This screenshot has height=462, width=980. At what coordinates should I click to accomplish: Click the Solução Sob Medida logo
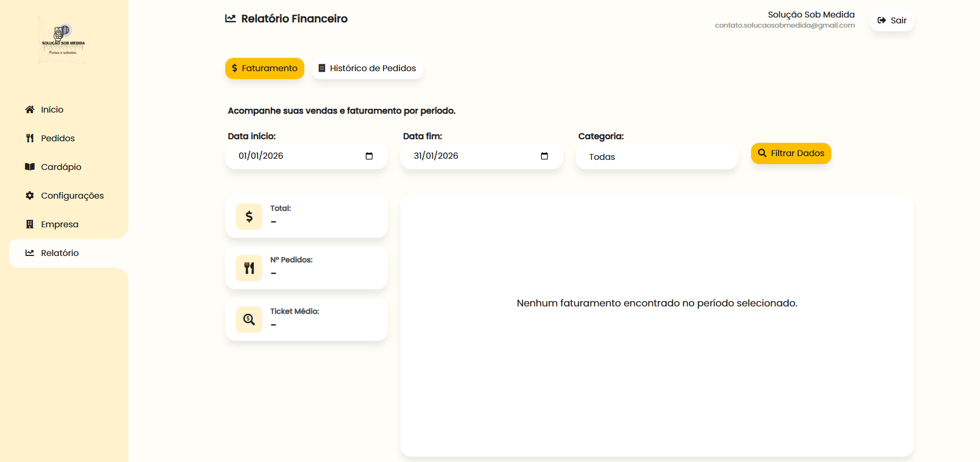click(x=63, y=40)
